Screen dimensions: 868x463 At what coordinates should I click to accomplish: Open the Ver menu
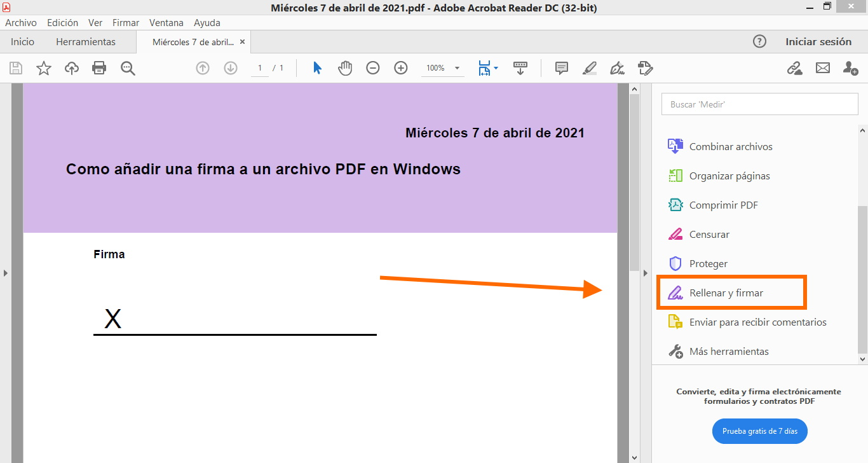point(95,22)
